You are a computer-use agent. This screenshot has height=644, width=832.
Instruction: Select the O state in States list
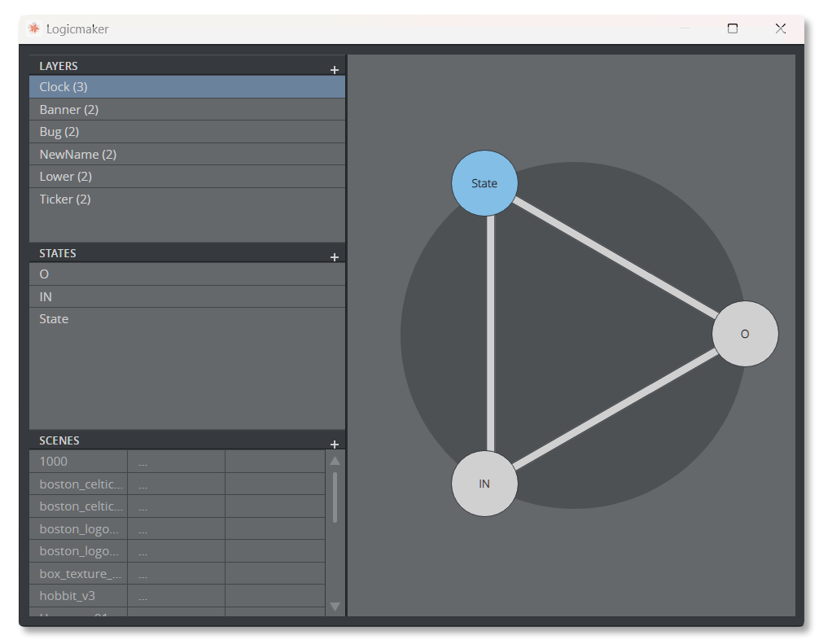[44, 274]
